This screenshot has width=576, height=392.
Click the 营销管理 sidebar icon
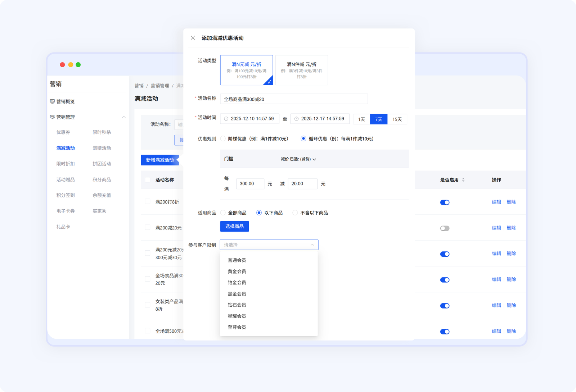(52, 117)
